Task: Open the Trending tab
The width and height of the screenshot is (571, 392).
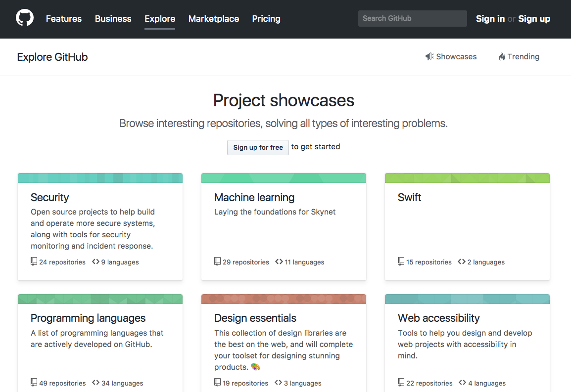Action: [x=519, y=56]
